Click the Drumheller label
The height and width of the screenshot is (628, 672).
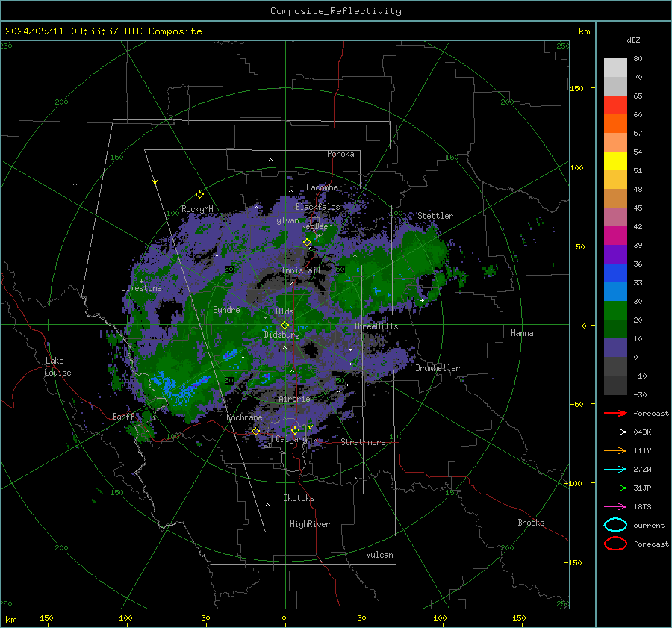tap(438, 368)
